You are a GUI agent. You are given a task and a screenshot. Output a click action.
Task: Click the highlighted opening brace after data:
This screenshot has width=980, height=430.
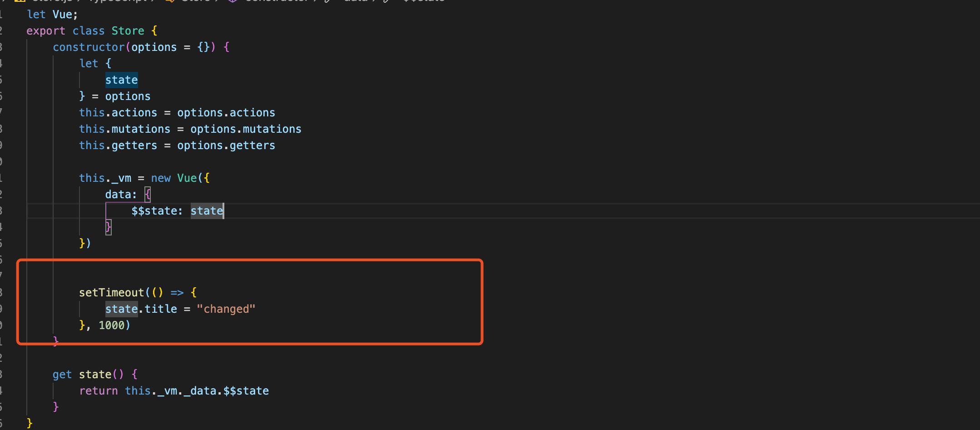pos(148,195)
